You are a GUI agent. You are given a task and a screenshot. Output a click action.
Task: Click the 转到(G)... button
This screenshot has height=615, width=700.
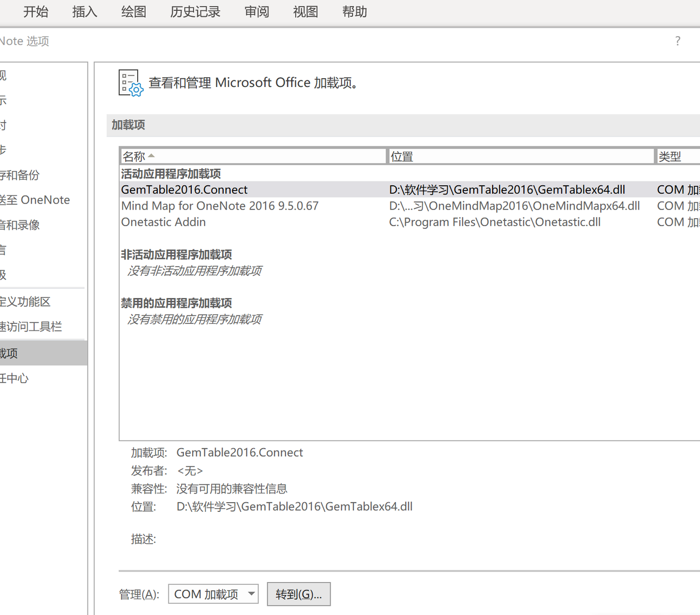click(x=299, y=594)
